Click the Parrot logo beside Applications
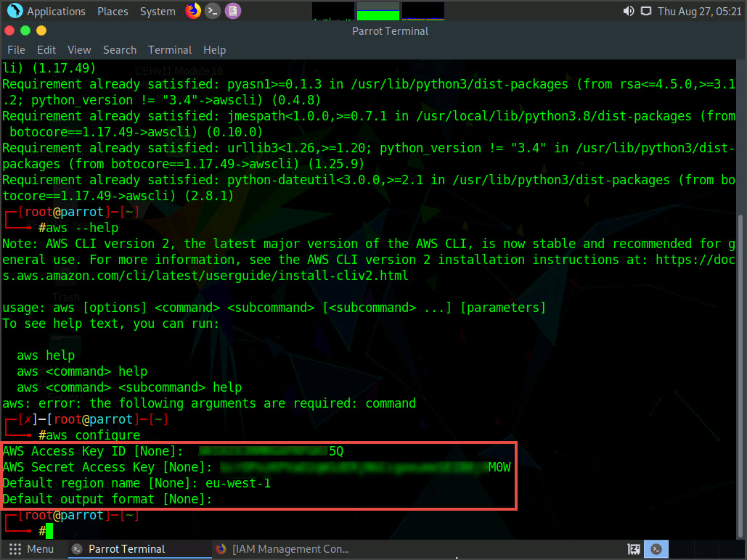The height and width of the screenshot is (560, 747). coord(14,11)
